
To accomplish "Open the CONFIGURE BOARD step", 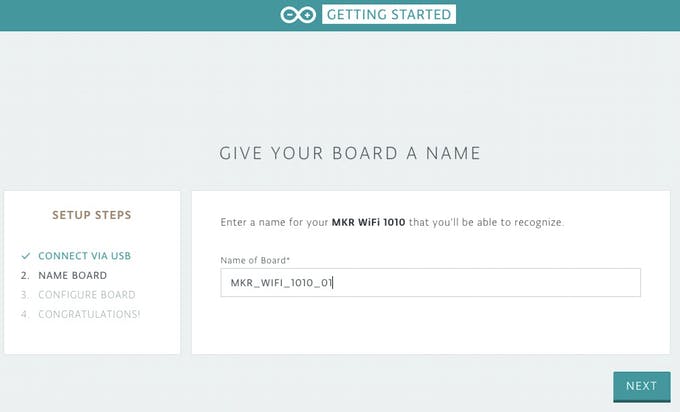I will point(87,295).
